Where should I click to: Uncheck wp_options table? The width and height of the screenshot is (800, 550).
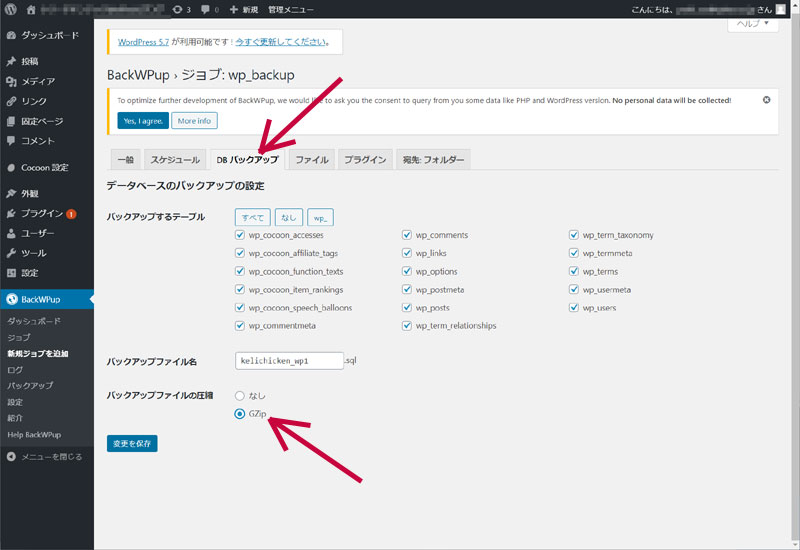[x=407, y=271]
